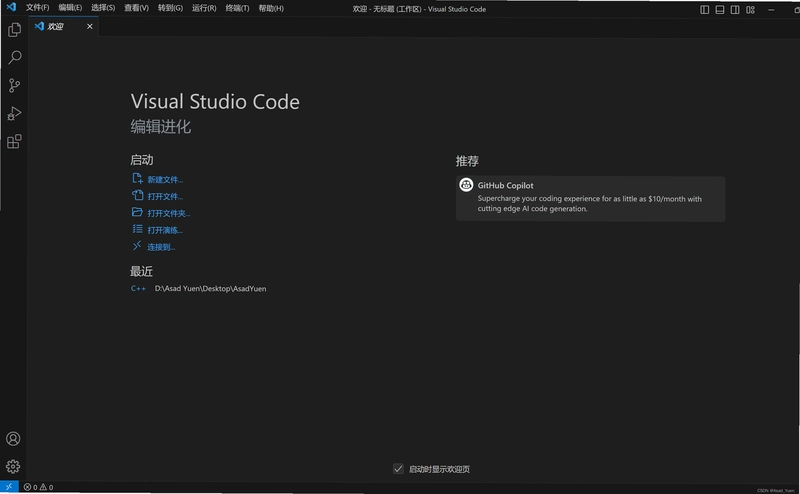Open the Accounts menu icon
This screenshot has width=800, height=494.
(x=13, y=439)
